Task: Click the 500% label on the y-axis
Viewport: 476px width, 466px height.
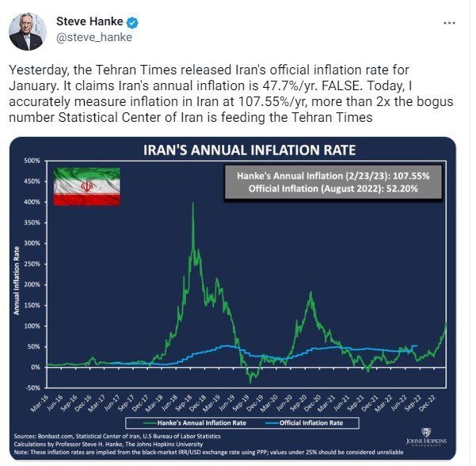Action: [x=31, y=161]
